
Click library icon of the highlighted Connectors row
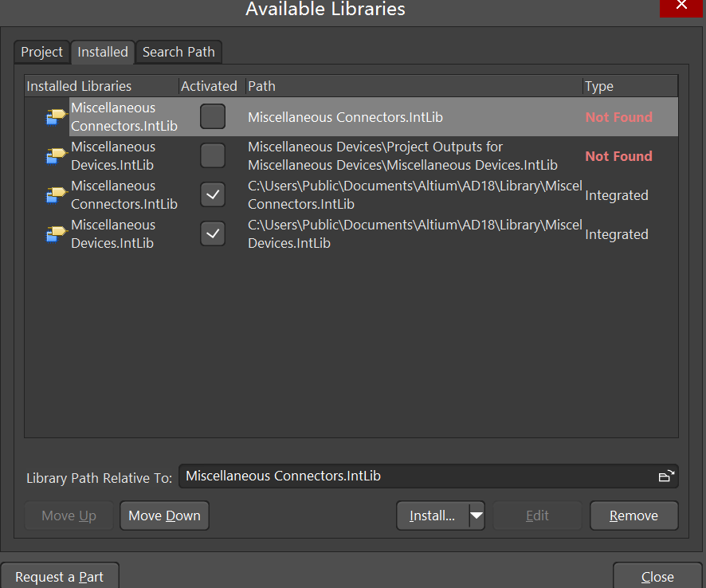coord(57,117)
